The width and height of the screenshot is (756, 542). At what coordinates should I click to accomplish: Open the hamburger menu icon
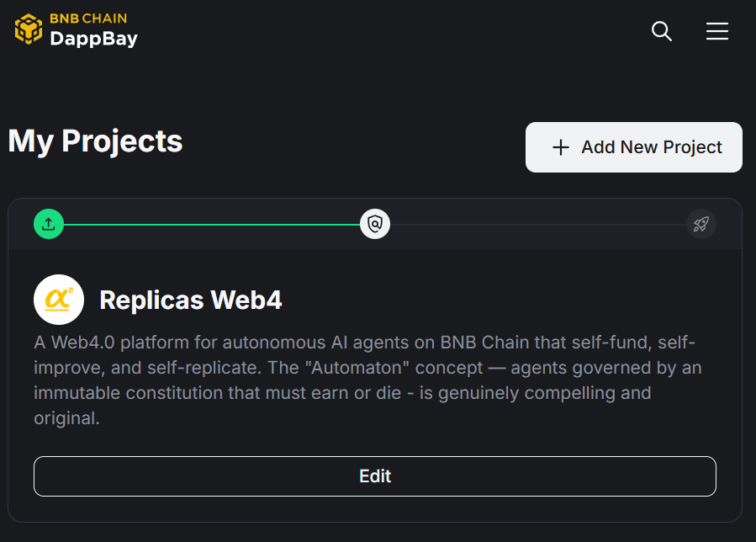coord(717,32)
